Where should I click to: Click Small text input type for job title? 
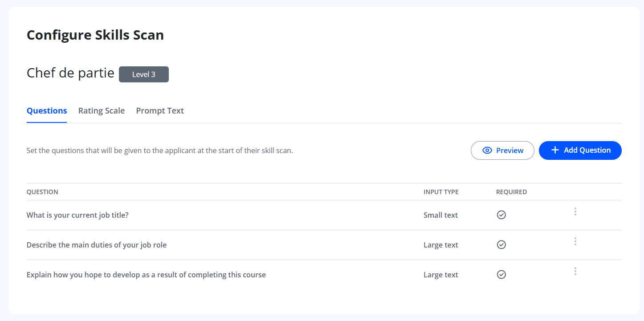440,215
